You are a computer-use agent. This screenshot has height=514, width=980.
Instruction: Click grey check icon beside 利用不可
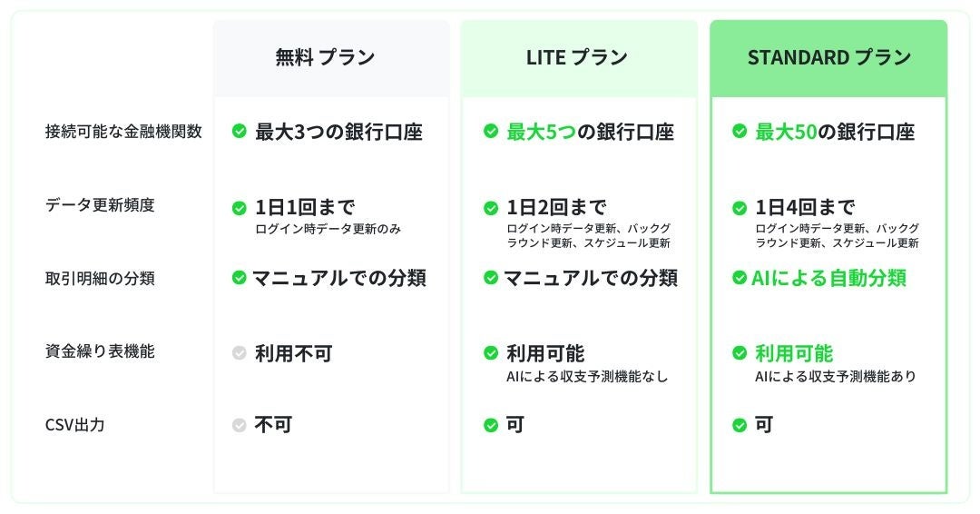tap(239, 352)
